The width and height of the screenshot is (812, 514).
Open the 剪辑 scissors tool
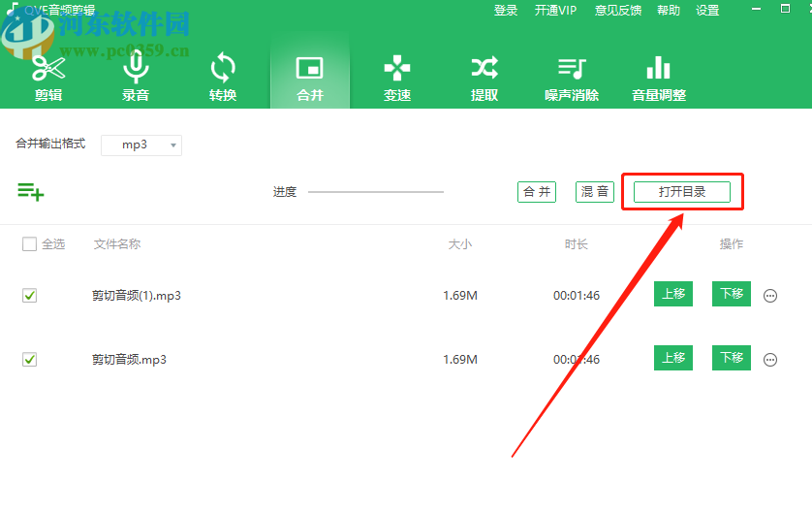48,78
